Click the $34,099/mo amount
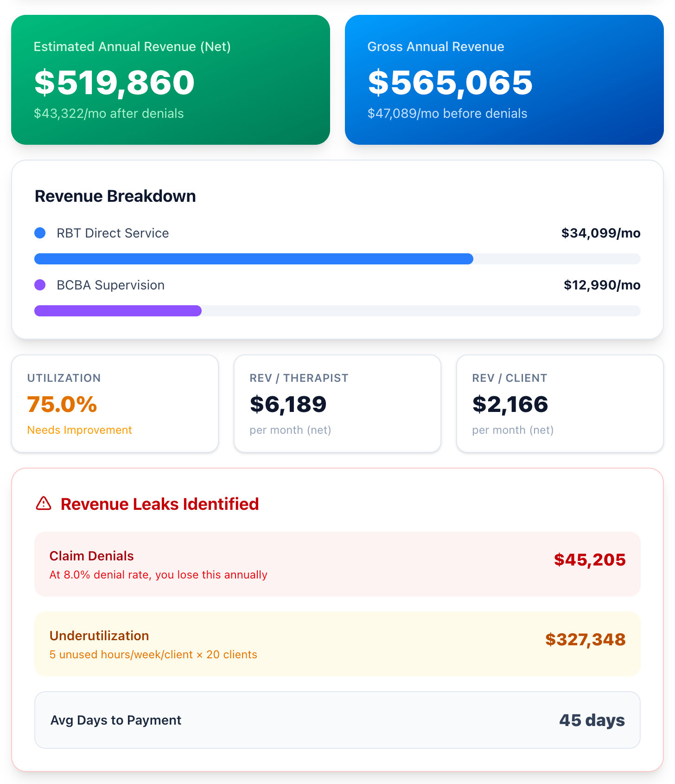675x784 pixels. [x=601, y=233]
